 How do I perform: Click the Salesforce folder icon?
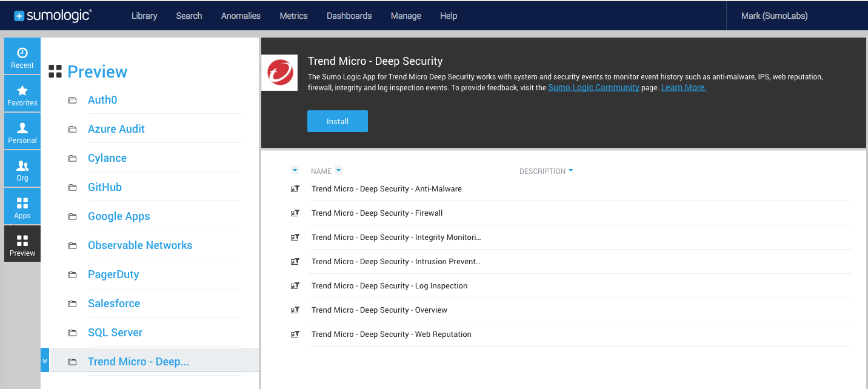click(x=73, y=304)
